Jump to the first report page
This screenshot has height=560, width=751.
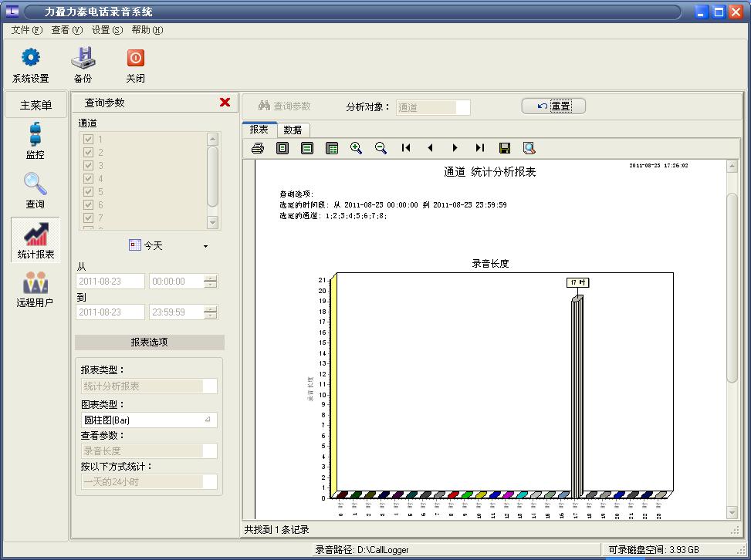(x=406, y=148)
